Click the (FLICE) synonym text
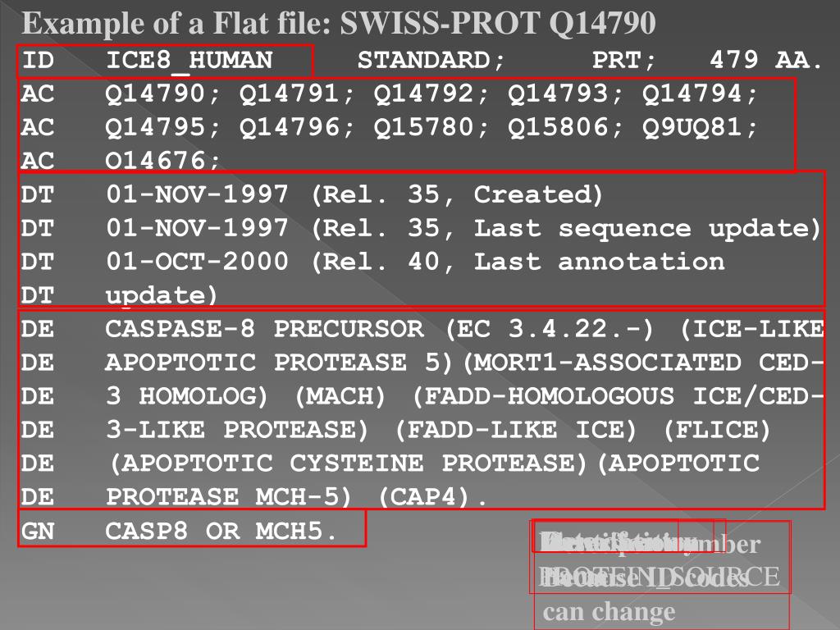840x630 pixels. pos(717,430)
